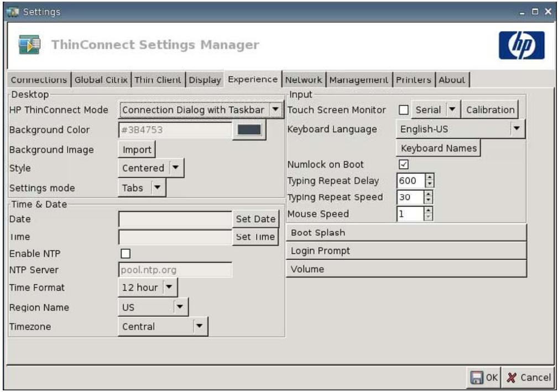Click the OK save button
558x392 pixels.
pos(484,378)
